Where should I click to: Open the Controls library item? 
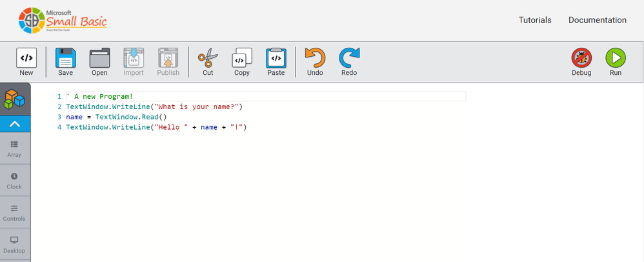click(14, 213)
